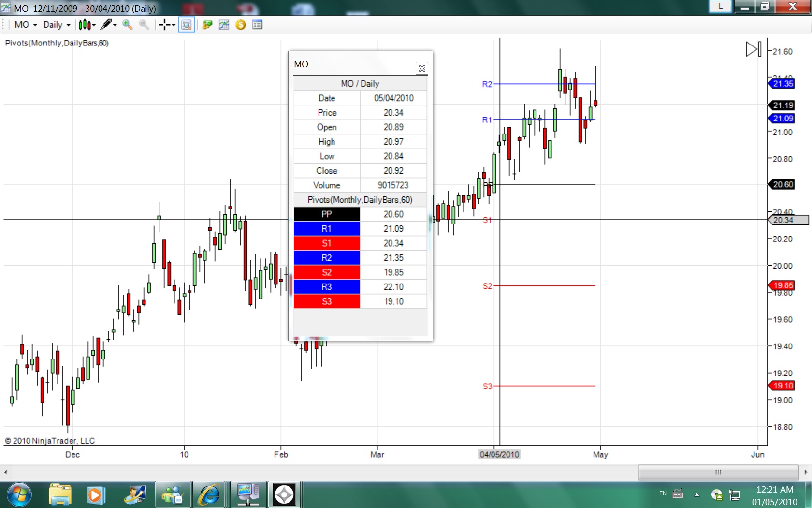Viewport: 812px width, 508px height.
Task: Open the taskbar clock showing 12:21 AM
Action: point(774,495)
